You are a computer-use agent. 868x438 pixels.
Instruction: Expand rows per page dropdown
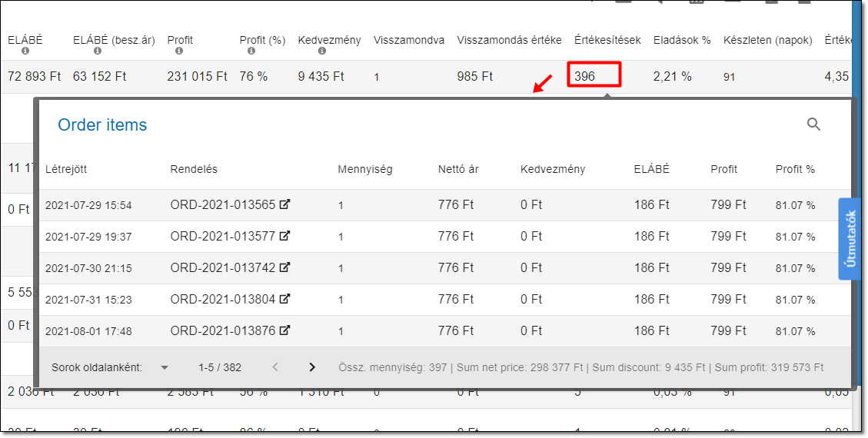pos(165,367)
